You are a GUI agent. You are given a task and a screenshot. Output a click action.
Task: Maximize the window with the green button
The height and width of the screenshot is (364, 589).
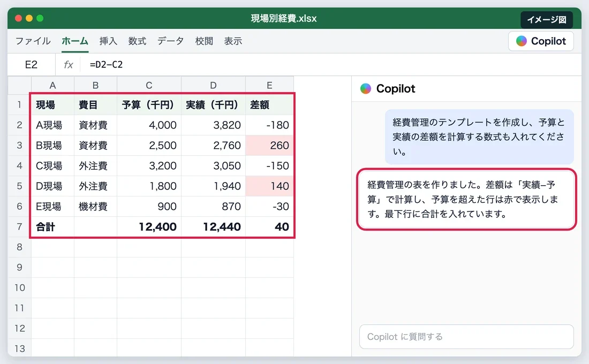click(x=40, y=18)
